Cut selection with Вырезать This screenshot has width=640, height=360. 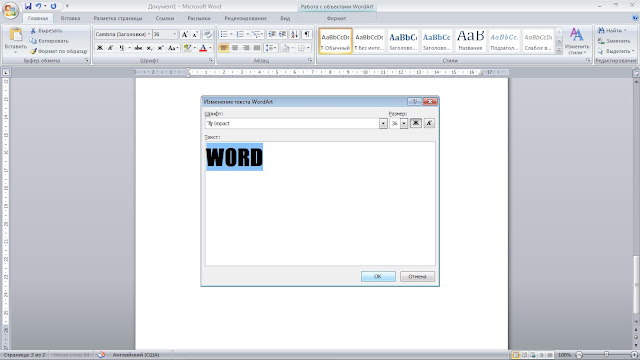[46, 31]
